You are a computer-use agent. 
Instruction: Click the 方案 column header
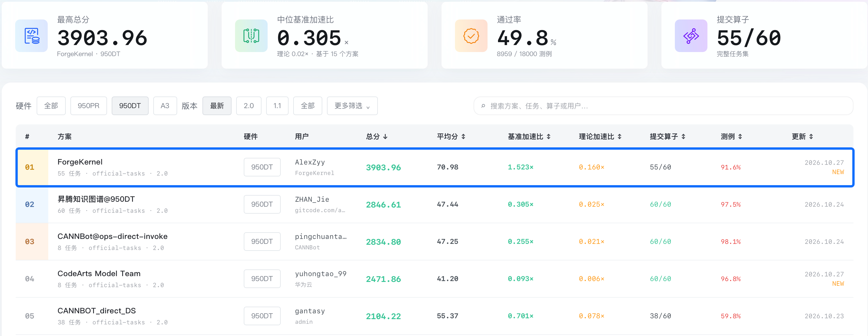64,137
